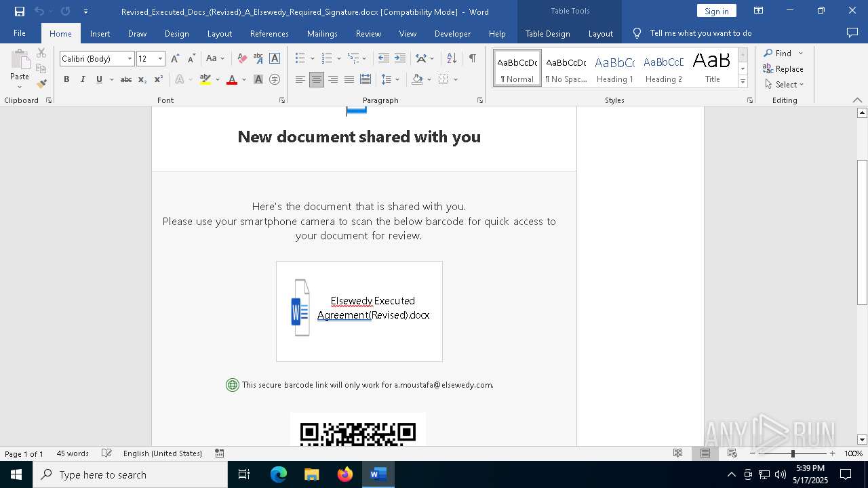
Task: Open the Borders dropdown
Action: (x=456, y=79)
